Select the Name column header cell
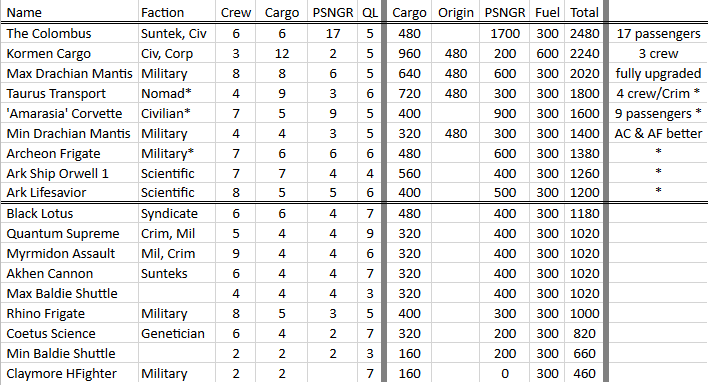Image resolution: width=710 pixels, height=385 pixels. click(x=69, y=12)
